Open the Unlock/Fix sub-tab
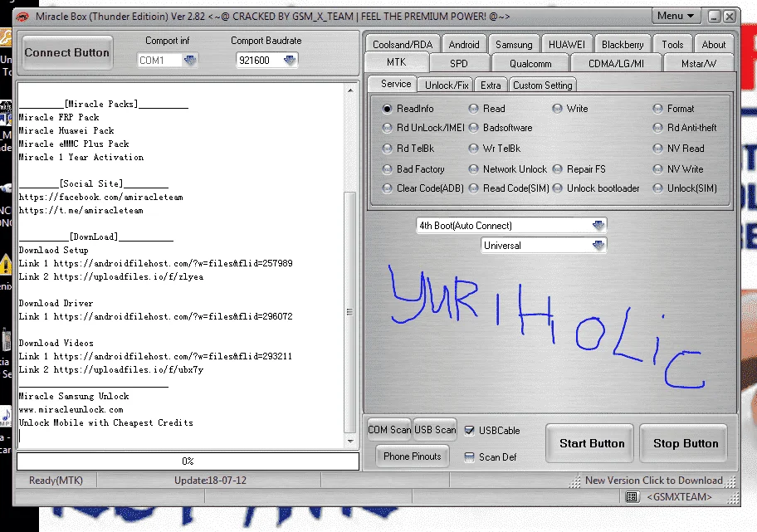The height and width of the screenshot is (532, 757). click(447, 85)
